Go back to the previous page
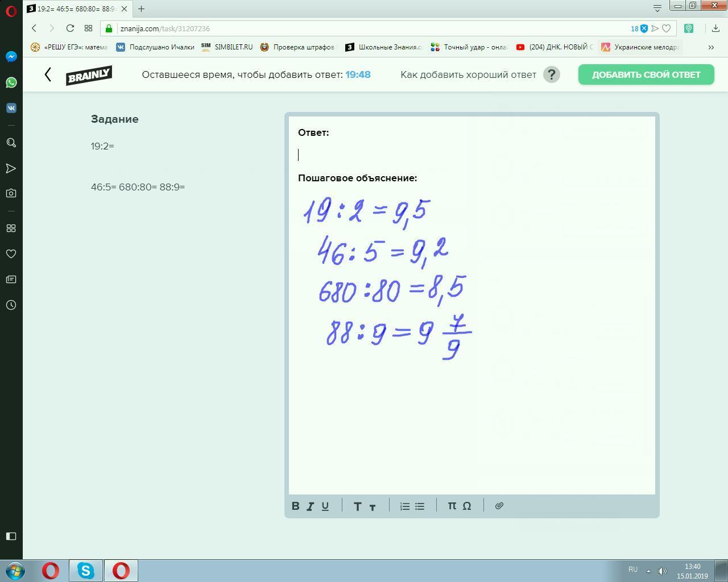The image size is (728, 582). click(34, 28)
